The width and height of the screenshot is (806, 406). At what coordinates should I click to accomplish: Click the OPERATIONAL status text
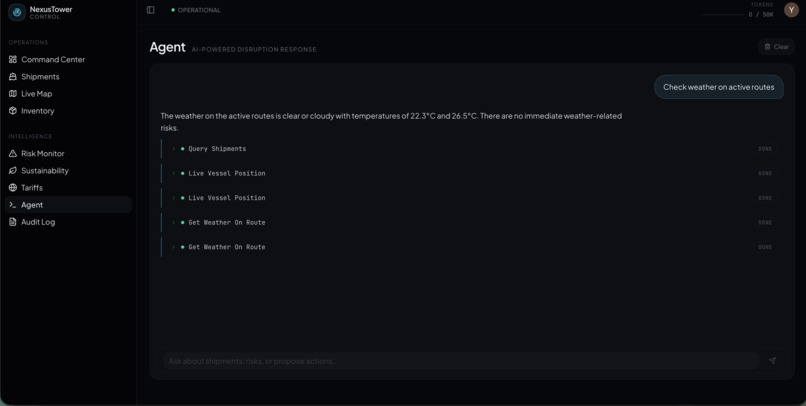point(199,10)
